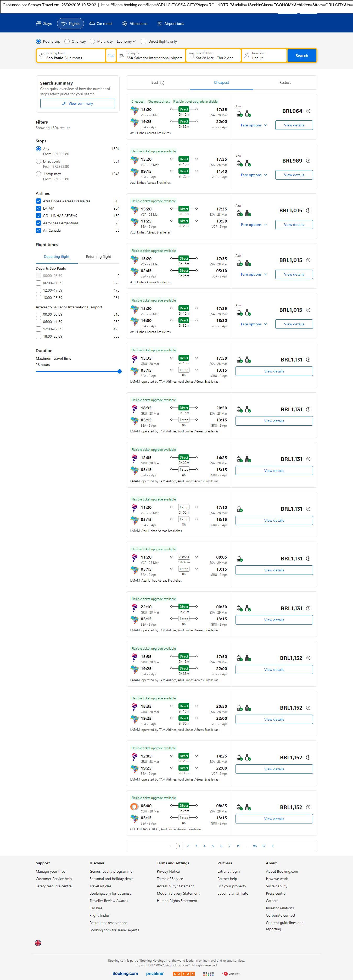Click the Car rental car icon in navigation
The width and height of the screenshot is (353, 980).
click(x=92, y=24)
